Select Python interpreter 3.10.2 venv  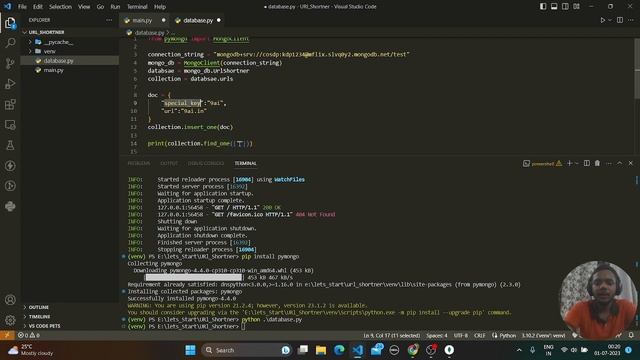(x=544, y=335)
